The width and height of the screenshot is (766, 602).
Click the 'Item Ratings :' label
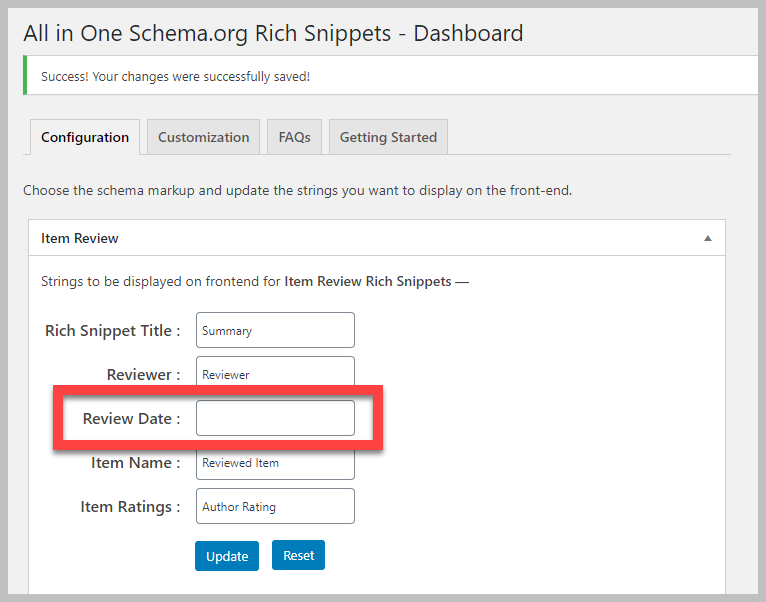coord(130,507)
